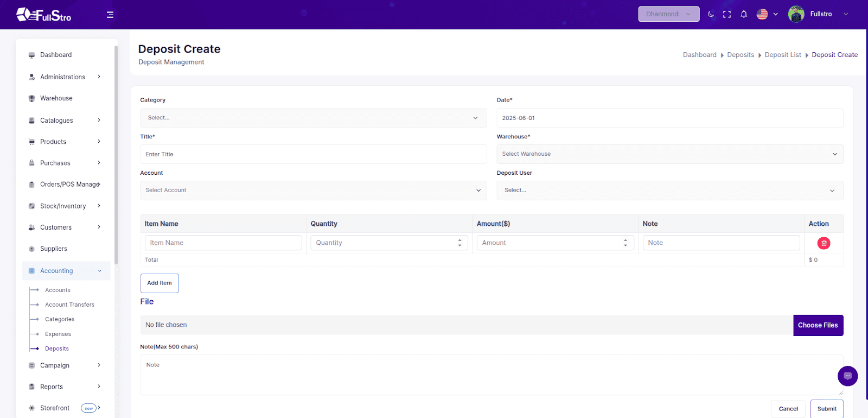Viewport: 868px width, 418px height.
Task: Delete item row with red trash icon
Action: click(x=824, y=243)
